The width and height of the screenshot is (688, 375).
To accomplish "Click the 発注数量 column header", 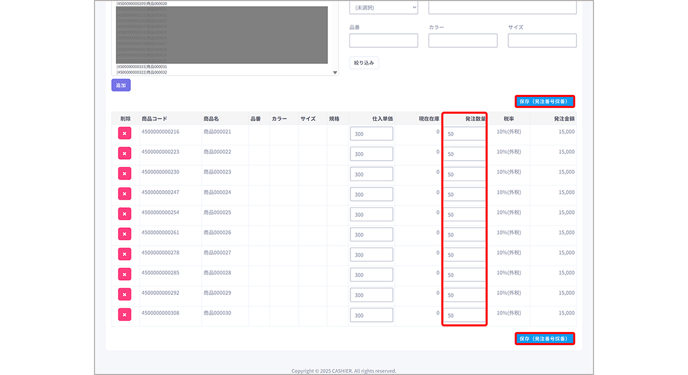I will click(x=475, y=119).
